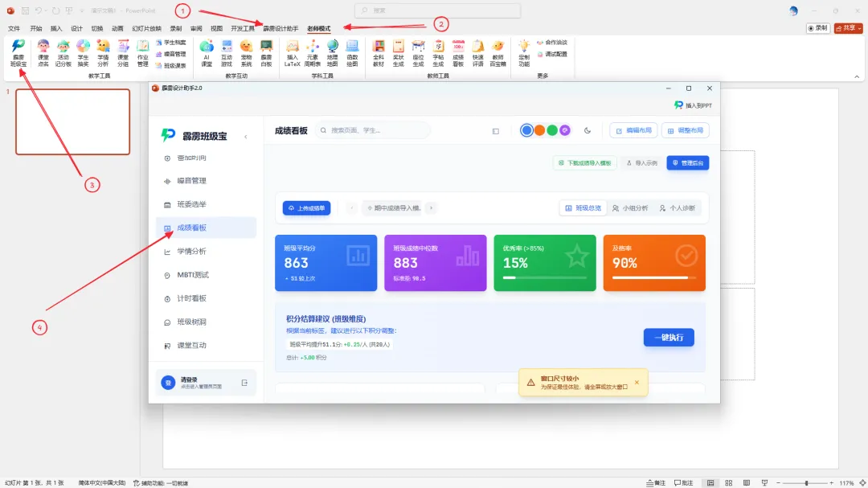Click the 噪音管理 ribbon item

click(170, 55)
